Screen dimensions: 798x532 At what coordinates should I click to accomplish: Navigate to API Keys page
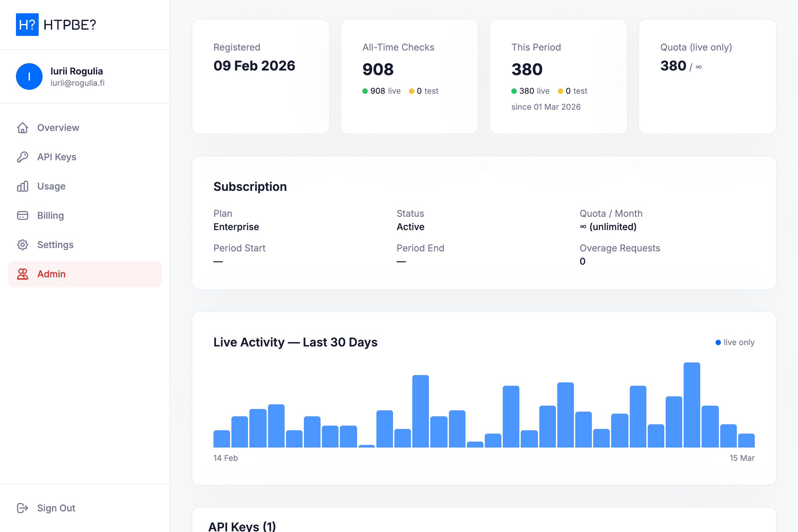tap(56, 157)
